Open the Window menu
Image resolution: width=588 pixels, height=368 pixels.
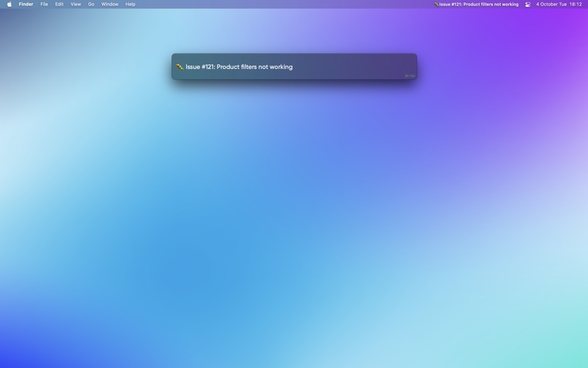click(110, 4)
